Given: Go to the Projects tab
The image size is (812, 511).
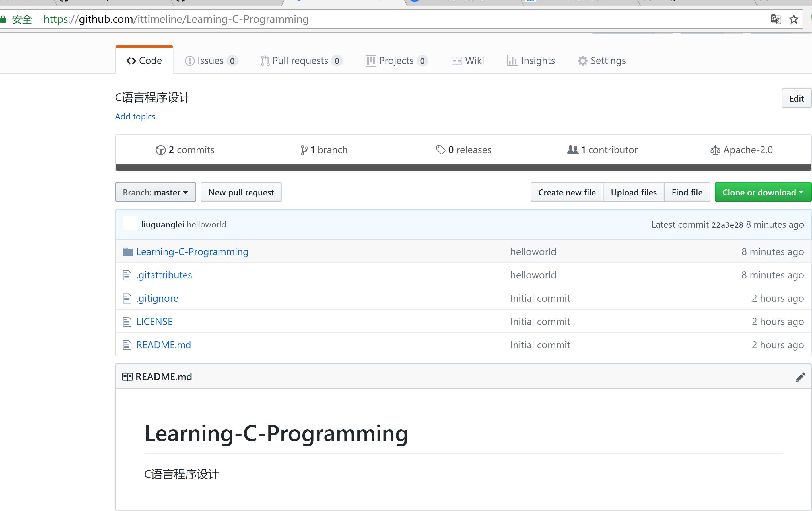Looking at the screenshot, I should (397, 61).
